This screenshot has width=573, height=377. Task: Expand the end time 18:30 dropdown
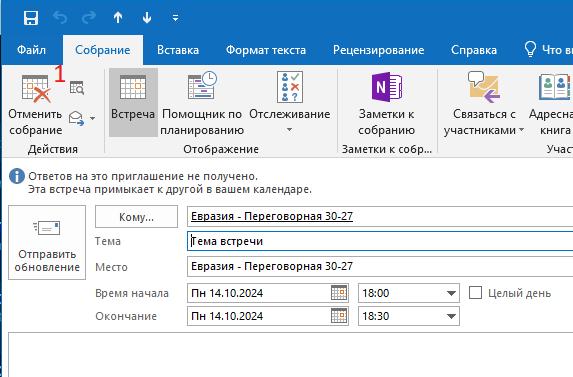[451, 316]
